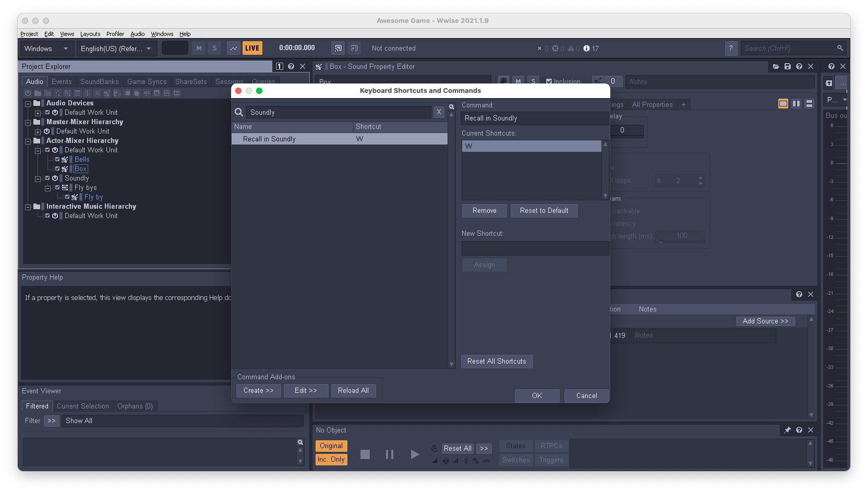Click the mute speaker icon in Transport
The image size is (868, 493).
(x=446, y=461)
